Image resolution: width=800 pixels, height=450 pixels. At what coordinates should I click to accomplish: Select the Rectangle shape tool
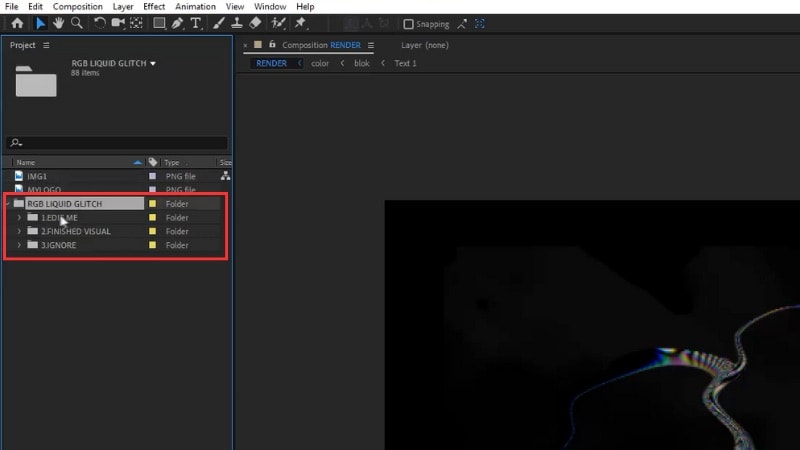coord(159,23)
